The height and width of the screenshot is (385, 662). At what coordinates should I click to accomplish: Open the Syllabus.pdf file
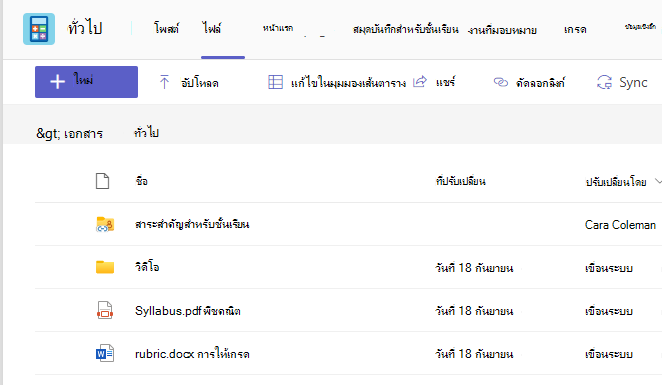coord(188,311)
